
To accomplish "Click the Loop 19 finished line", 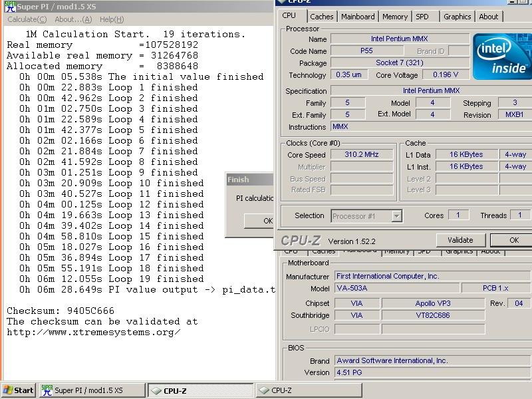I will click(x=112, y=279).
